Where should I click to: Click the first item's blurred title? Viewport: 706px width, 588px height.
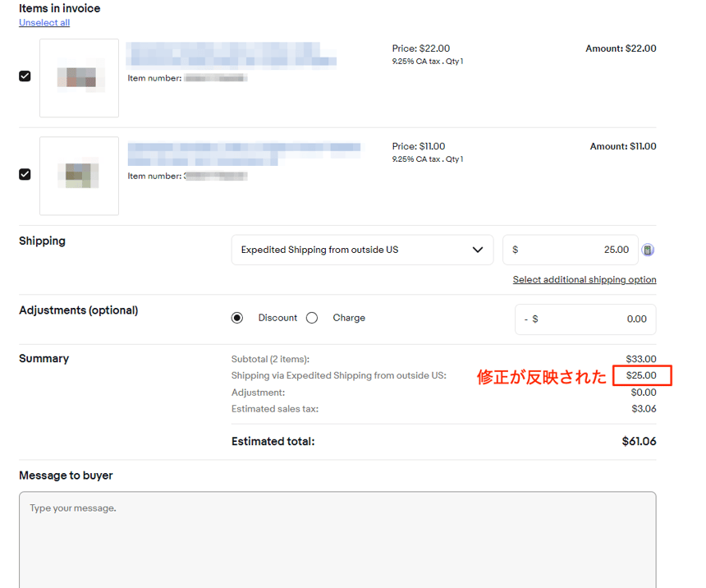231,55
